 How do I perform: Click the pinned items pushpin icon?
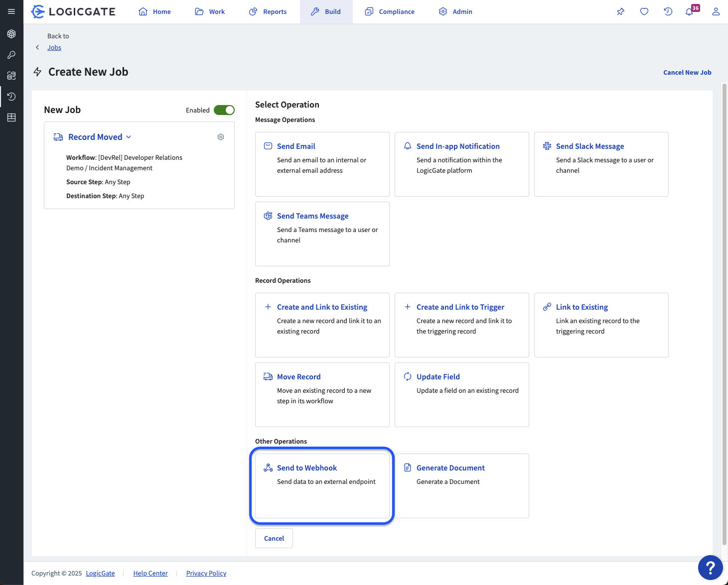620,11
